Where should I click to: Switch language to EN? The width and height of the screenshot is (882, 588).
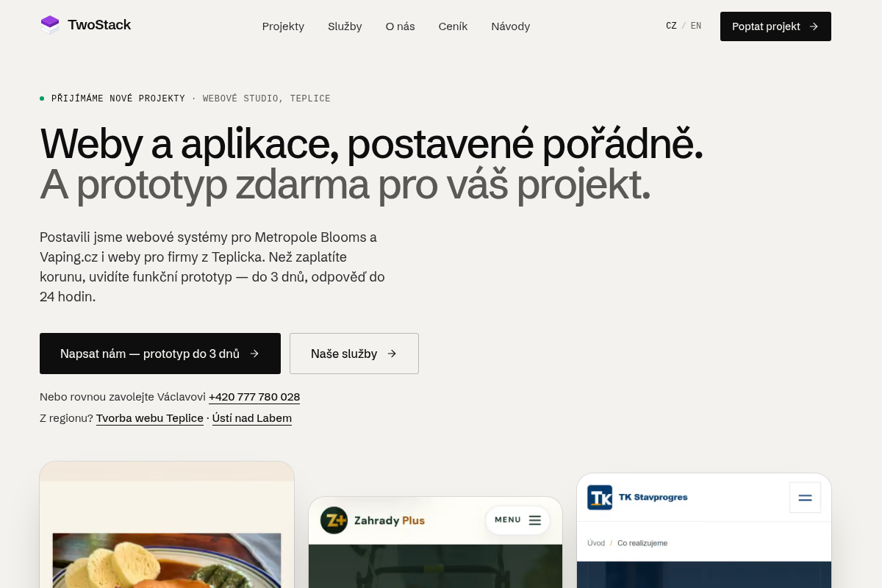(x=696, y=26)
